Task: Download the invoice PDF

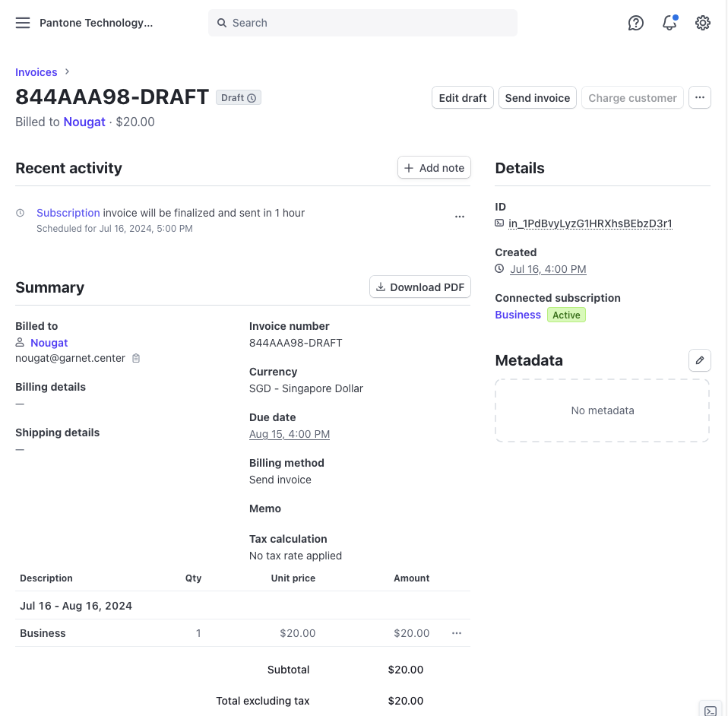Action: click(x=419, y=287)
